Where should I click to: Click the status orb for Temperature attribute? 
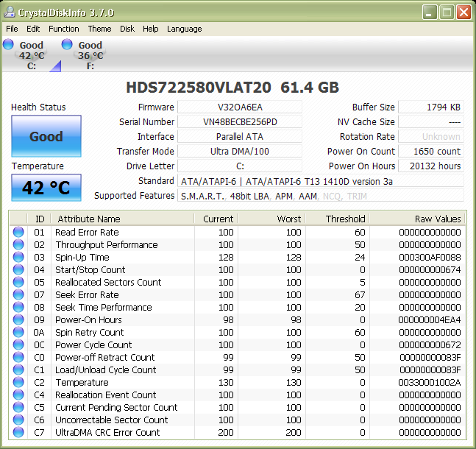18,382
